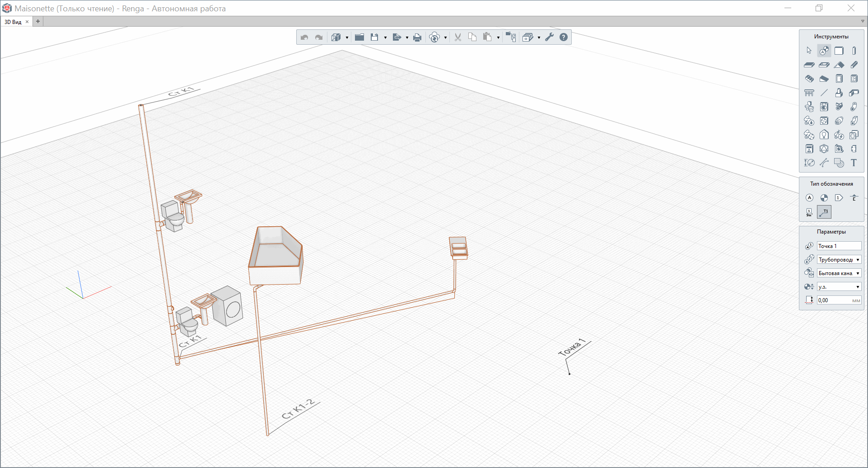Add a new tab with plus
The height and width of the screenshot is (468, 868).
[x=38, y=21]
